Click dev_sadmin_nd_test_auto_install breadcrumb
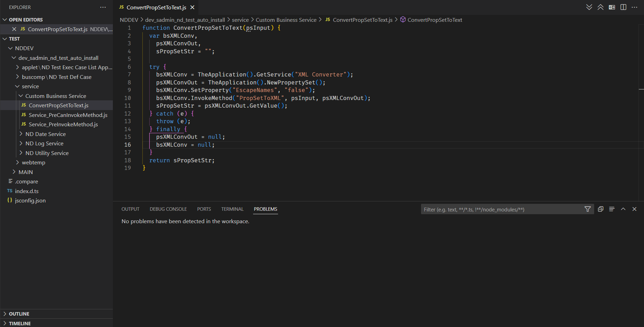644x327 pixels. [185, 20]
